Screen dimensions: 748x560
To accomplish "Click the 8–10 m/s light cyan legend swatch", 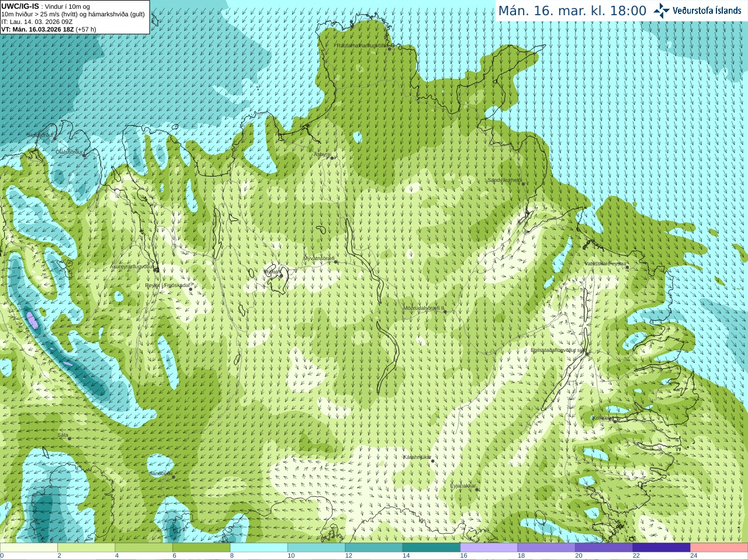I will (259, 548).
